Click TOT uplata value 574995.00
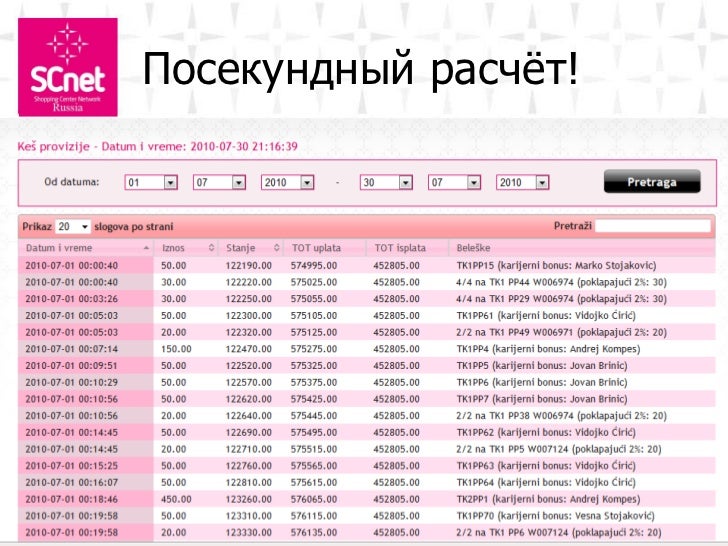Image resolution: width=728 pixels, height=546 pixels. pos(314,266)
